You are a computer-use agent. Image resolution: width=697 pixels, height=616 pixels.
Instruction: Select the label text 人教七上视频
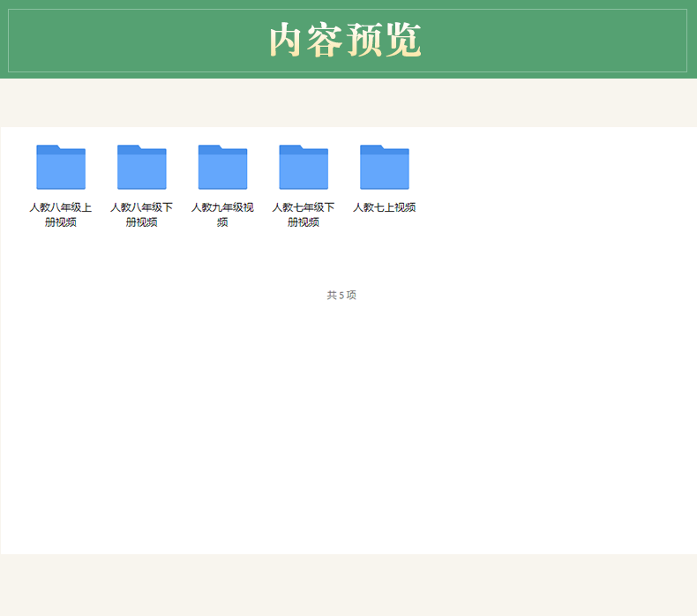point(385,207)
